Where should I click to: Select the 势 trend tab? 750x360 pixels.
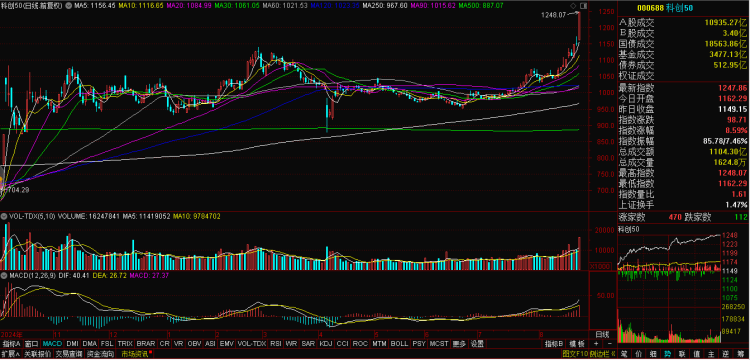point(667,354)
